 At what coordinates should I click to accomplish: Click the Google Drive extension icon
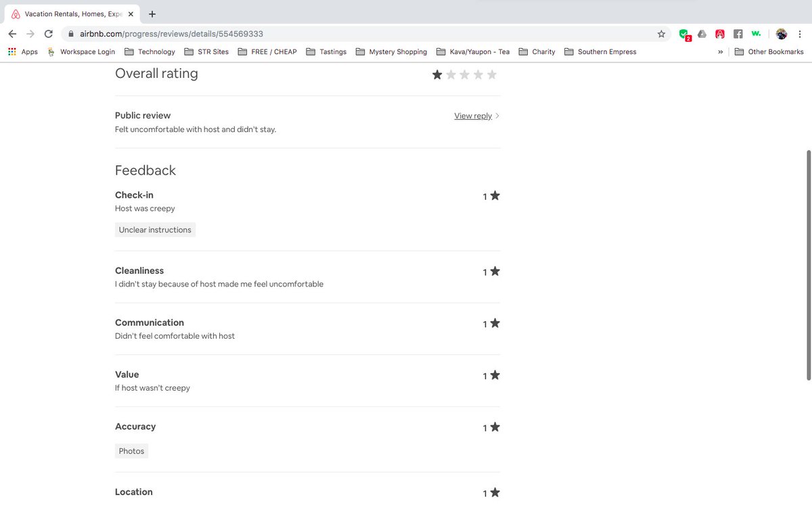point(702,33)
